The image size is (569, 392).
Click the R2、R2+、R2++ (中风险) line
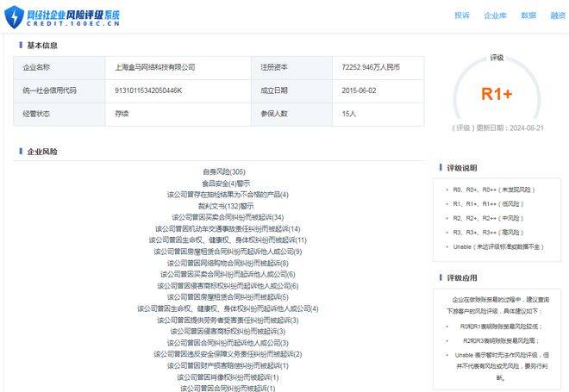click(488, 218)
